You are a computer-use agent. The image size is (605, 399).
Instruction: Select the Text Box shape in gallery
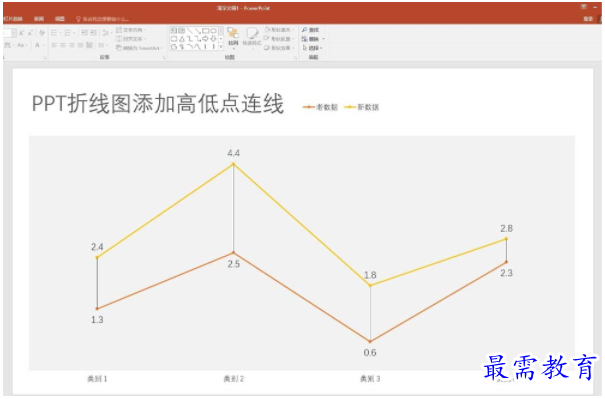click(x=174, y=30)
